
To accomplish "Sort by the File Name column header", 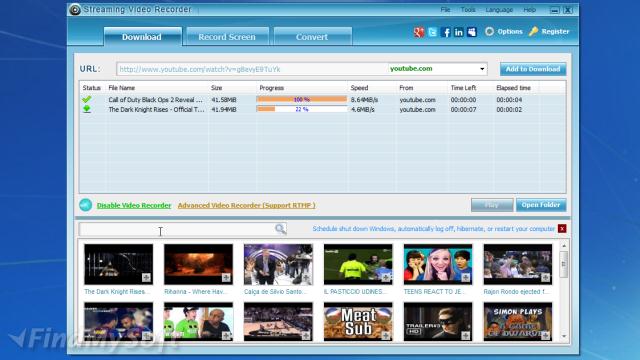I will (122, 88).
